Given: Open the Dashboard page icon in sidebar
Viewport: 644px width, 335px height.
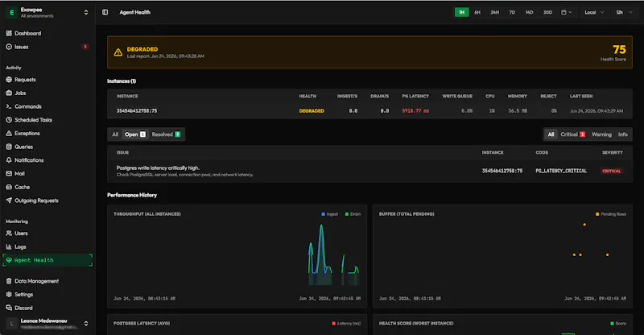Looking at the screenshot, I should pos(9,33).
